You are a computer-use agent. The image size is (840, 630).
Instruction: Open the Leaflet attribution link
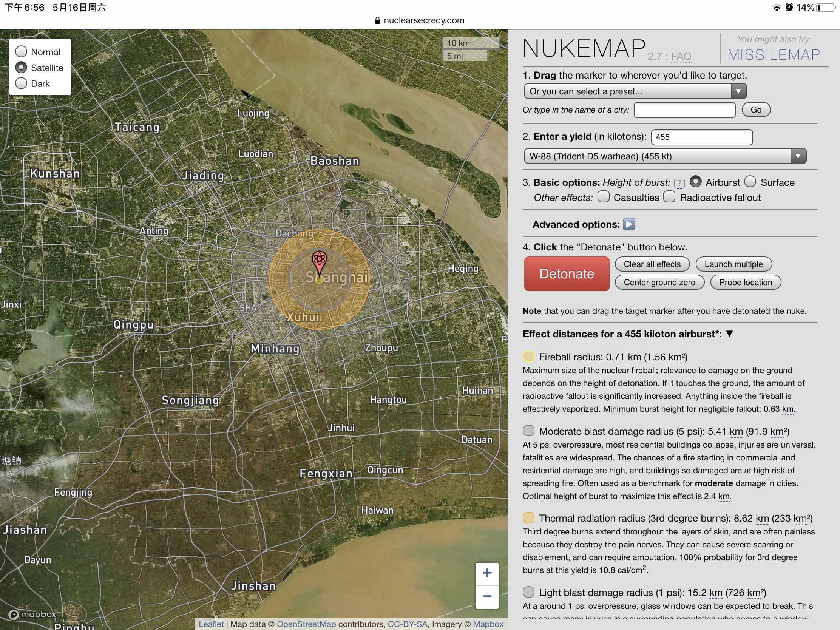coord(211,624)
